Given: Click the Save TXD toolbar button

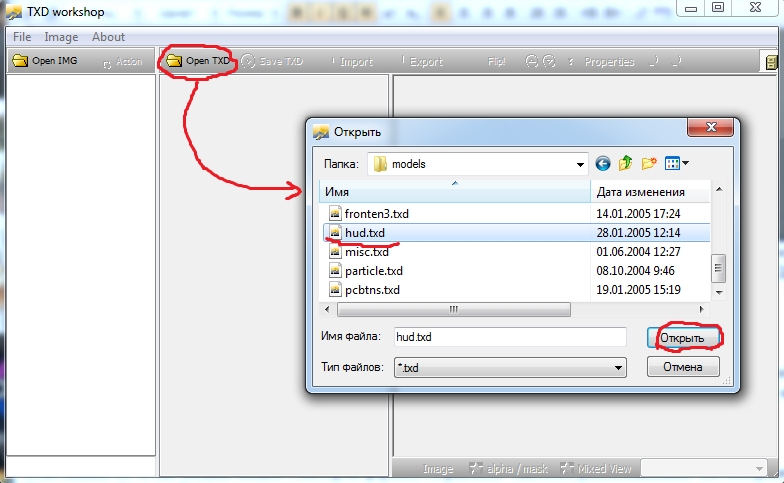Looking at the screenshot, I should coord(271,62).
